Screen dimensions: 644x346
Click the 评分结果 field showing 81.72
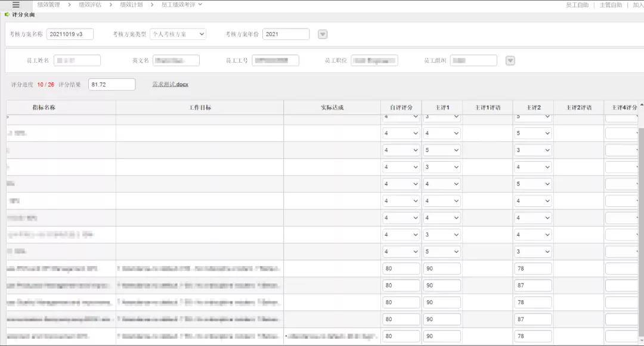pos(112,85)
